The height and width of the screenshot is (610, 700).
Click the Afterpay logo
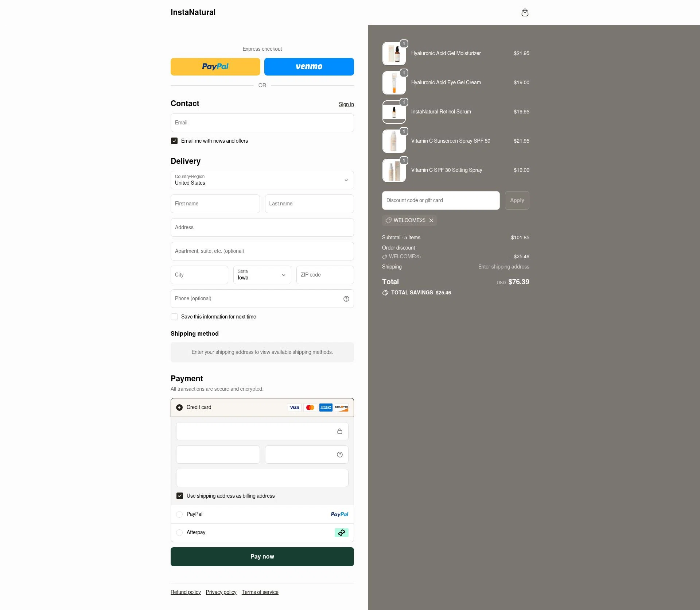tap(341, 532)
